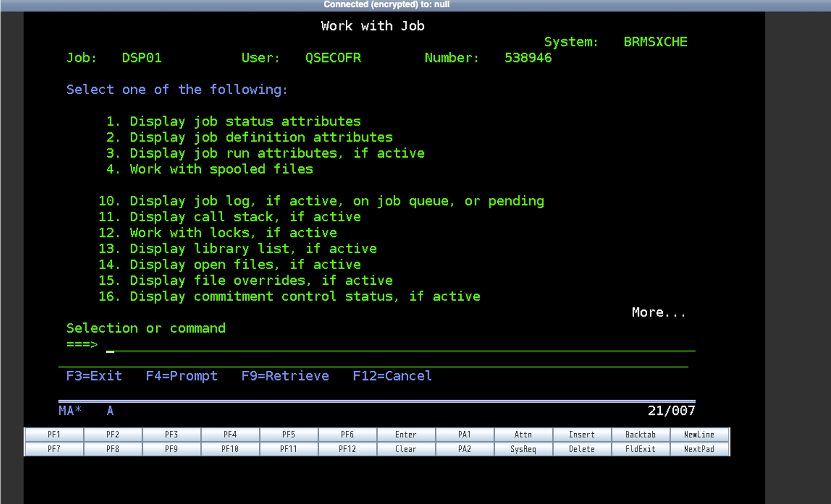Click the Selection or command input line
This screenshot has width=831, height=504.
point(401,345)
